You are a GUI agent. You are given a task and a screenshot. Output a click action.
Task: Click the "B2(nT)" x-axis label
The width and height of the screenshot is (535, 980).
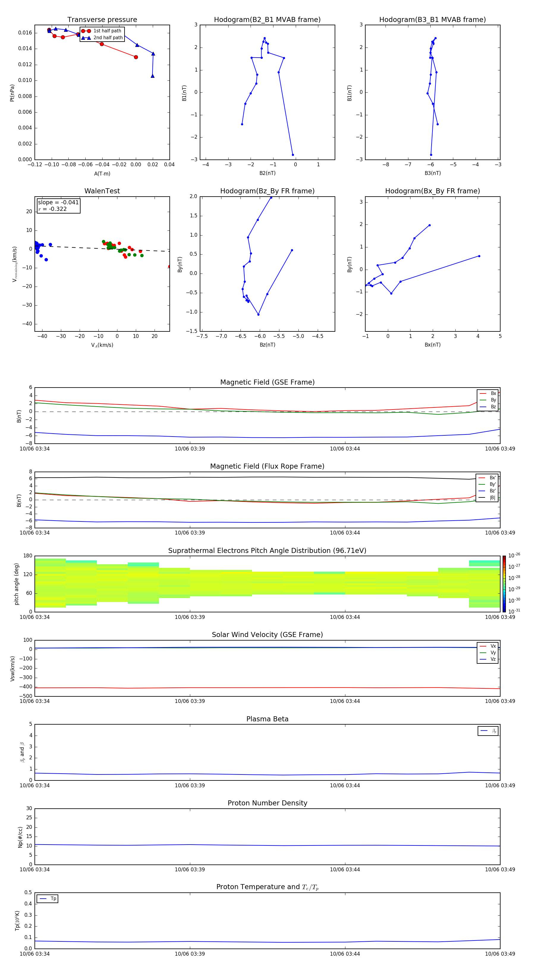[x=267, y=173]
